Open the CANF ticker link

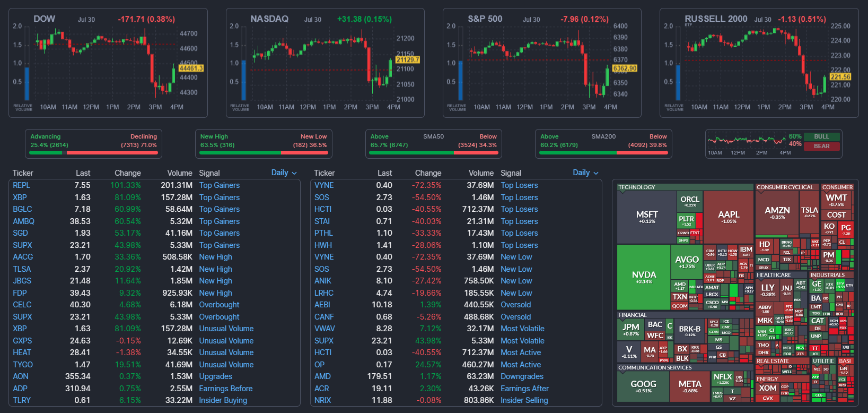tap(324, 317)
